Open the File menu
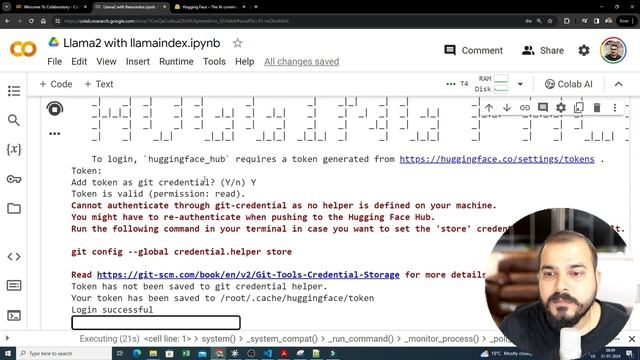Viewport: 640px width, 360px height. click(x=55, y=62)
